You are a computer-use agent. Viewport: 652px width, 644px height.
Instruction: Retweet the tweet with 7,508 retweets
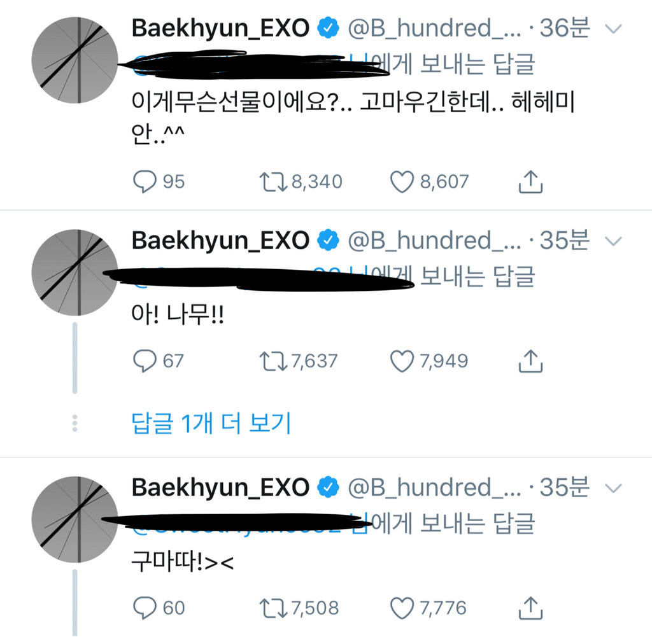tap(272, 608)
